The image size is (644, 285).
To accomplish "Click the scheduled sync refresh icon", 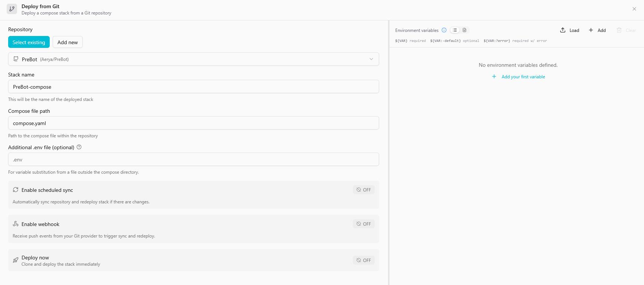I will tap(16, 190).
